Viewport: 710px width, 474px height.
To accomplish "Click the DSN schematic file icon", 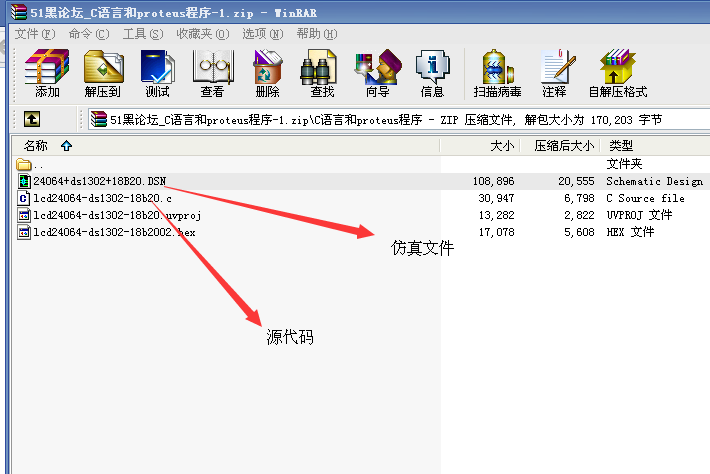I will (24, 181).
